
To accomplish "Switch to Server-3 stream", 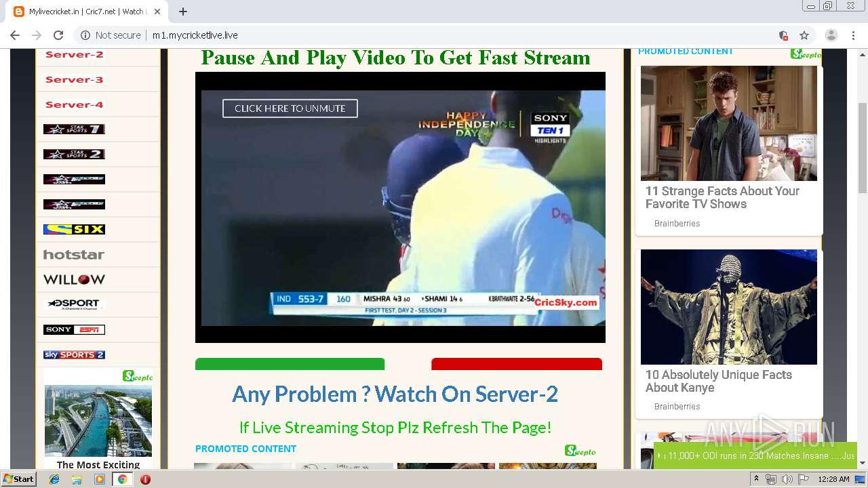I will [x=74, y=79].
